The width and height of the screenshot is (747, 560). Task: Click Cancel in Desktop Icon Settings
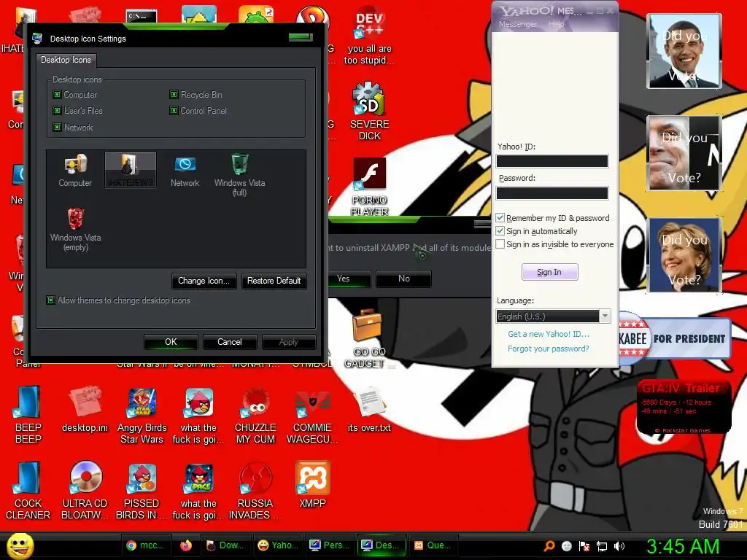(x=230, y=342)
